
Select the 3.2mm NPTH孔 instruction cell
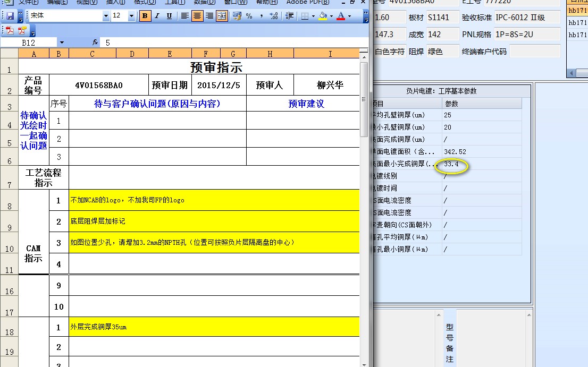(214, 242)
